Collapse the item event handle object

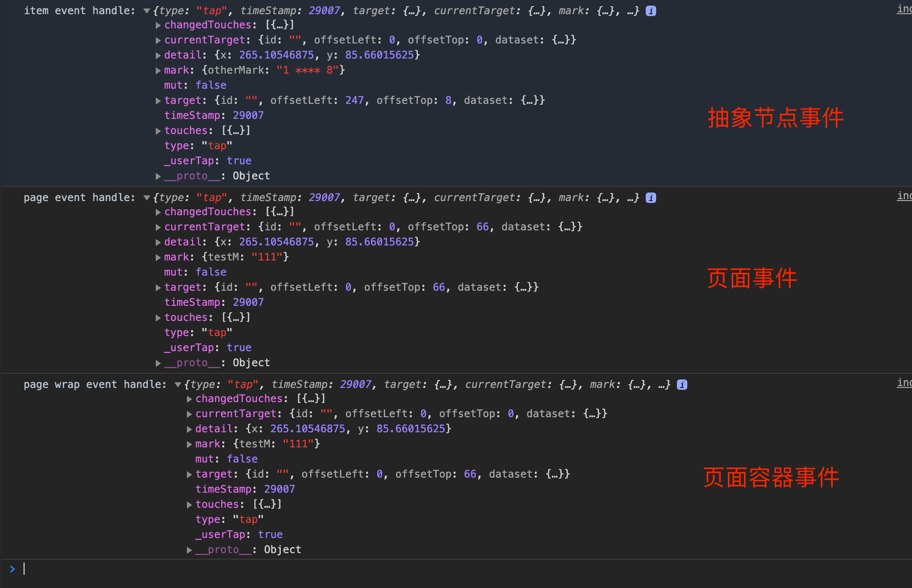click(x=147, y=11)
